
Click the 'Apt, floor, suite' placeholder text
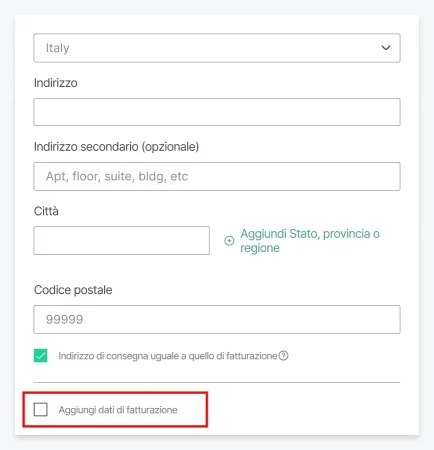117,176
